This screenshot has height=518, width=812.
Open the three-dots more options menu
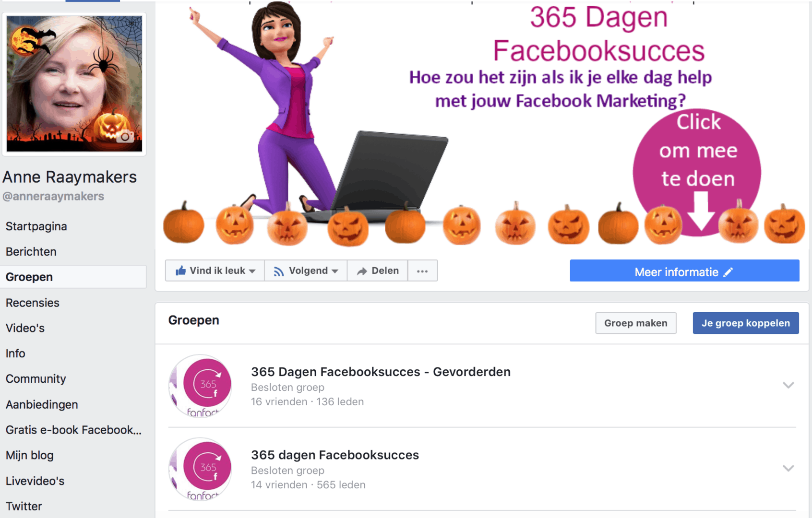[x=422, y=271]
